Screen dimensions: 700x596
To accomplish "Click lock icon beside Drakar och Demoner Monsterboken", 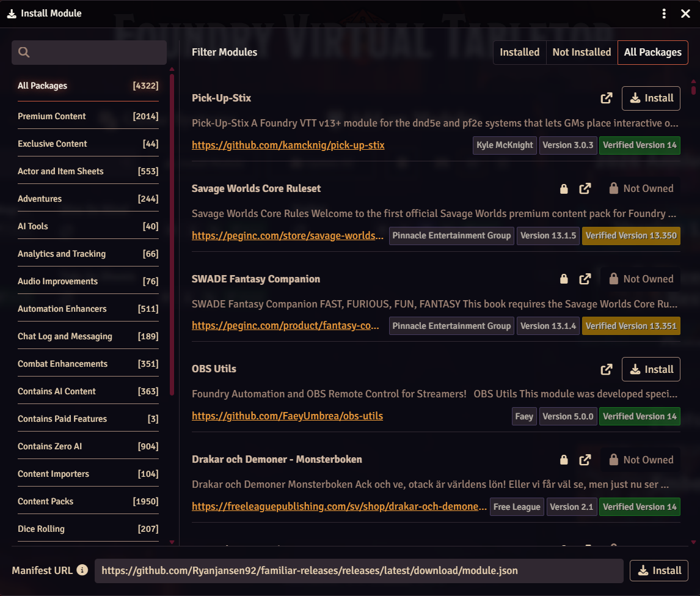I will pyautogui.click(x=564, y=460).
